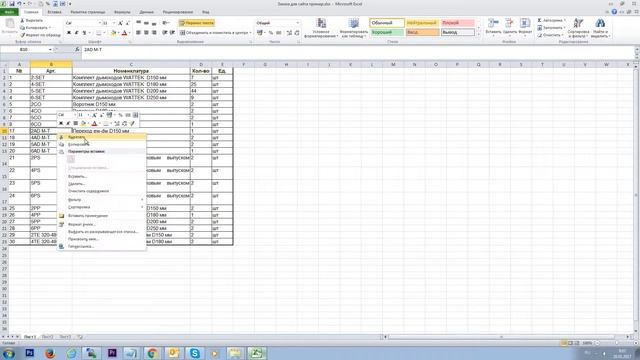This screenshot has width=640, height=360.
Task: Click the insert function fx icon
Action: 77,50
